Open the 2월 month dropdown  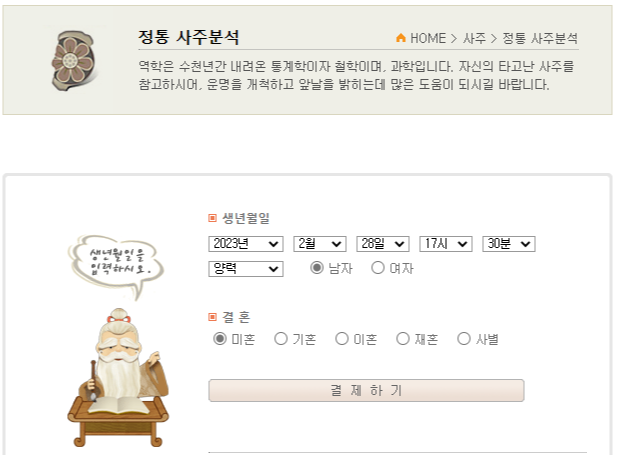click(320, 244)
